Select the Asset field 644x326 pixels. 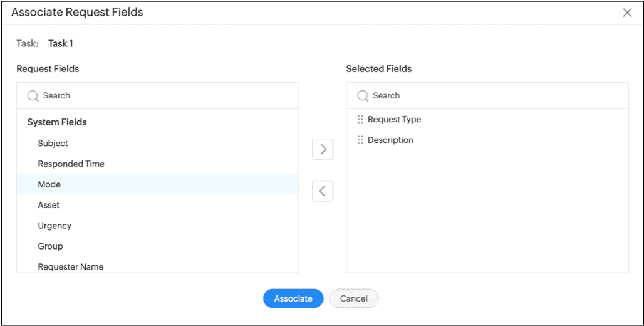[49, 206]
